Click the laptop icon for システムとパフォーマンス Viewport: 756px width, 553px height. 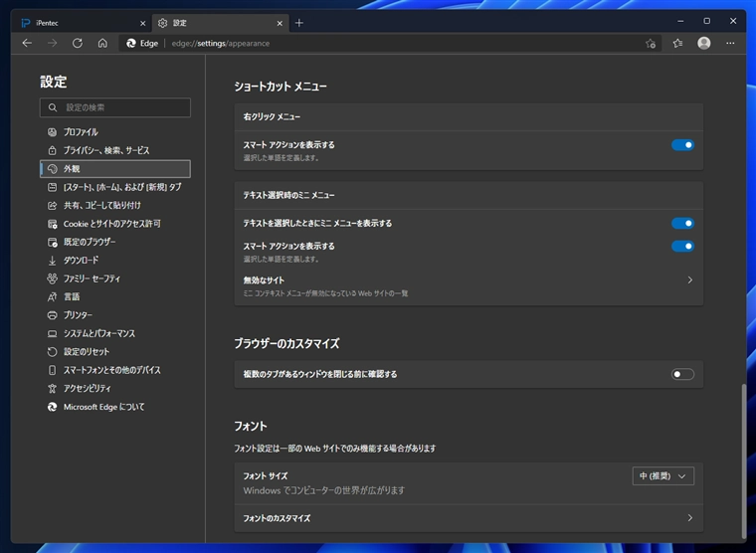(x=52, y=333)
